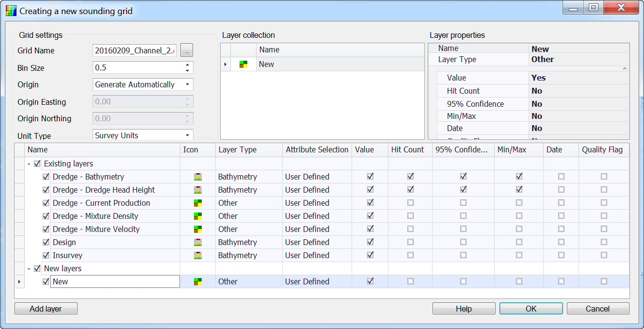Image resolution: width=644 pixels, height=329 pixels.
Task: Increase Bin Size with the up arrow
Action: [x=187, y=65]
